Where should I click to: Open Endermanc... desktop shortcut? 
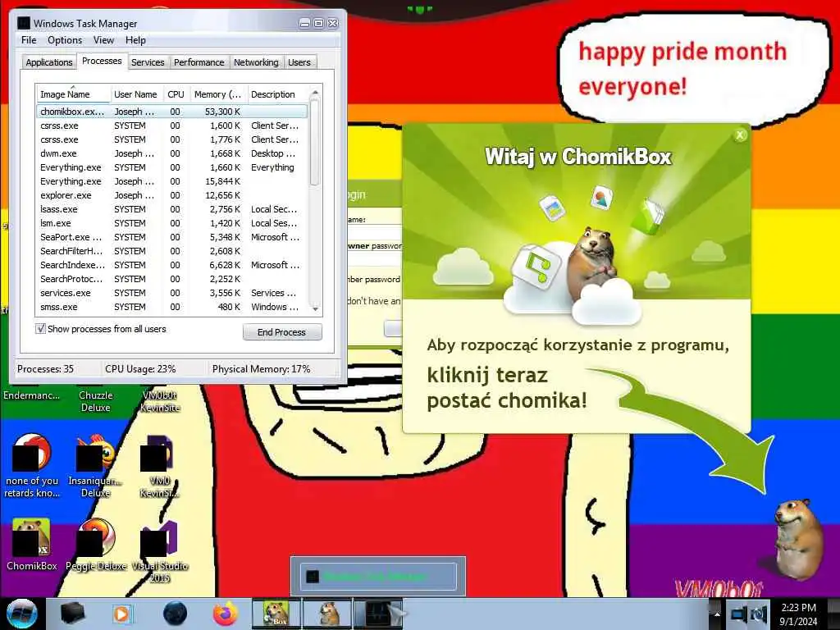tap(32, 395)
